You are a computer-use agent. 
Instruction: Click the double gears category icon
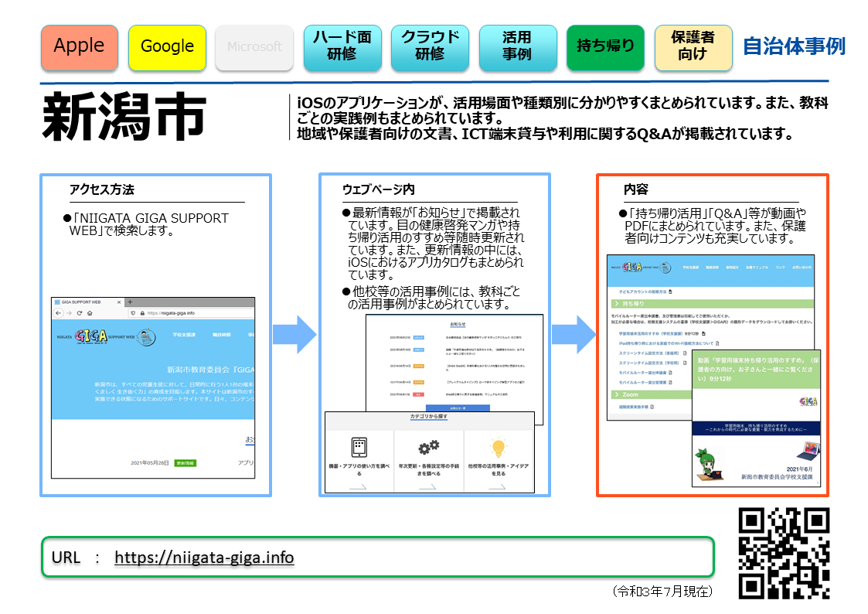tap(428, 446)
